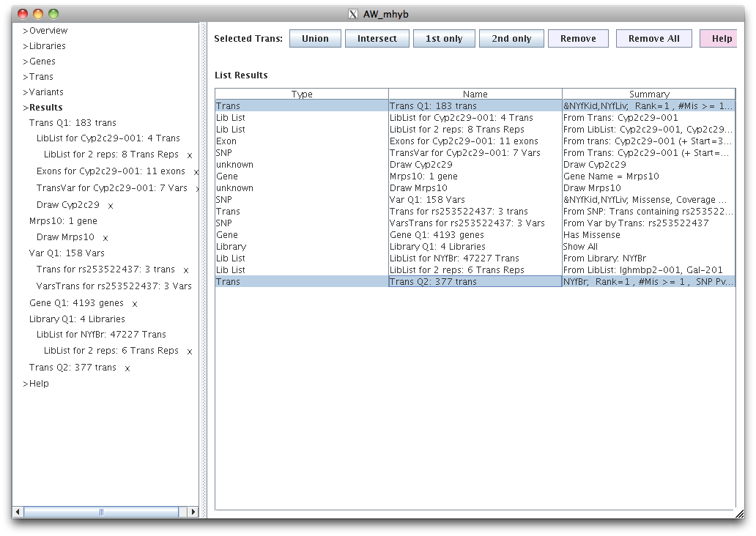This screenshot has width=756, height=536.
Task: Sort by the Name column header
Action: [x=475, y=94]
